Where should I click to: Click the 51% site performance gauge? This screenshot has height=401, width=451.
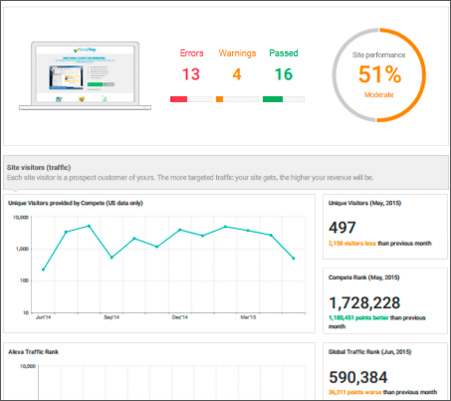[x=379, y=75]
